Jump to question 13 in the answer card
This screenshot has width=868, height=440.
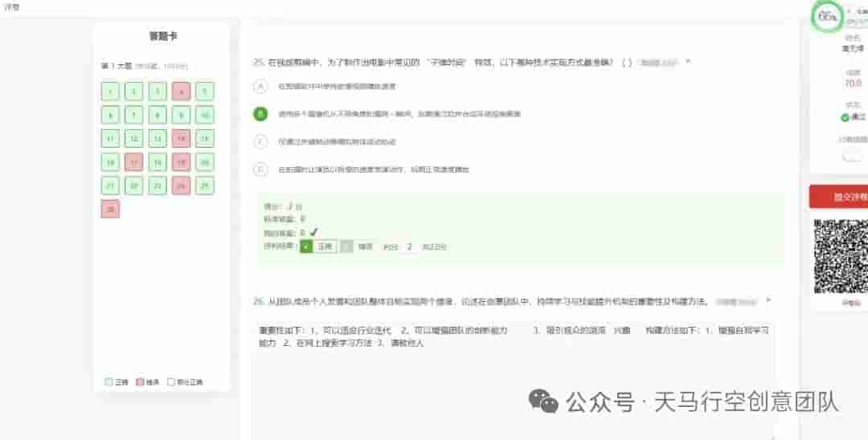[x=158, y=138]
